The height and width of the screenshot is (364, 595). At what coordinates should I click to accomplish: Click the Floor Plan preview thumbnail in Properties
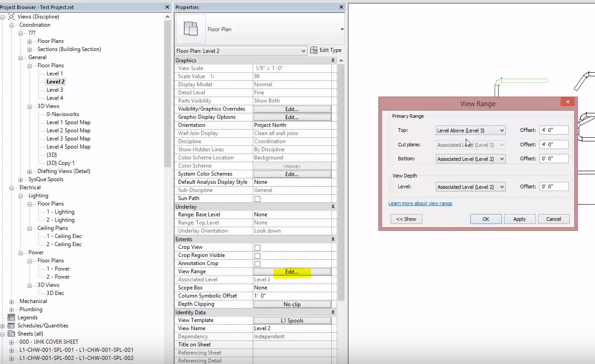click(x=190, y=28)
